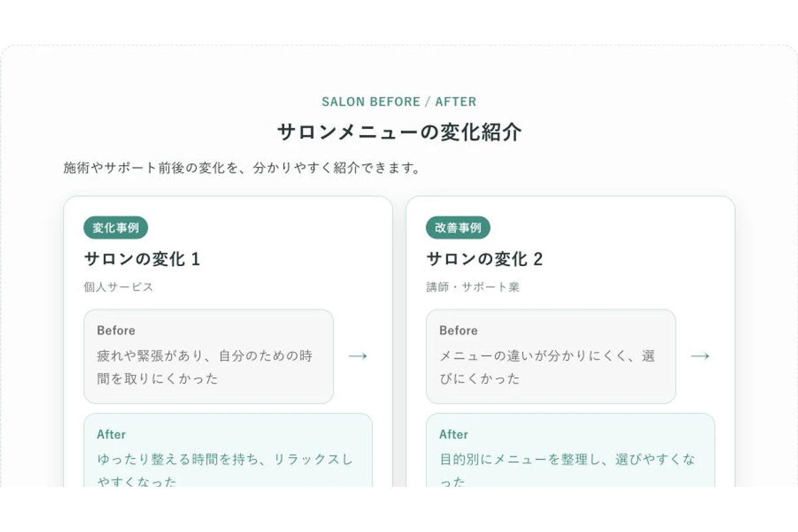Open the サロンの変化 2 card title
The width and height of the screenshot is (798, 532).
pos(484,259)
